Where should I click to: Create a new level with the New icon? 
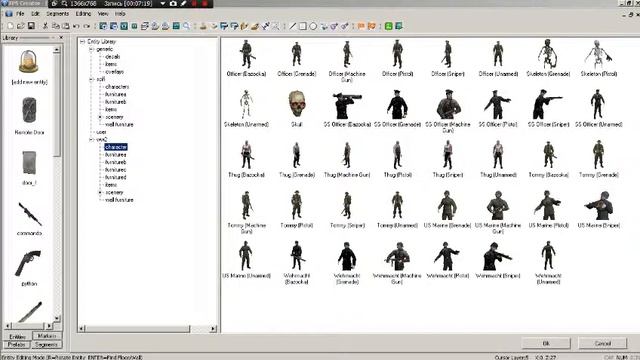pyautogui.click(x=10, y=26)
